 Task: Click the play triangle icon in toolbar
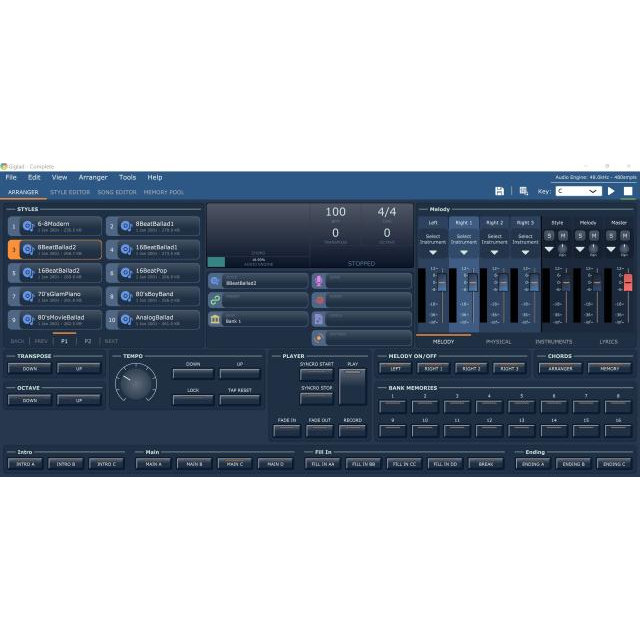point(611,191)
